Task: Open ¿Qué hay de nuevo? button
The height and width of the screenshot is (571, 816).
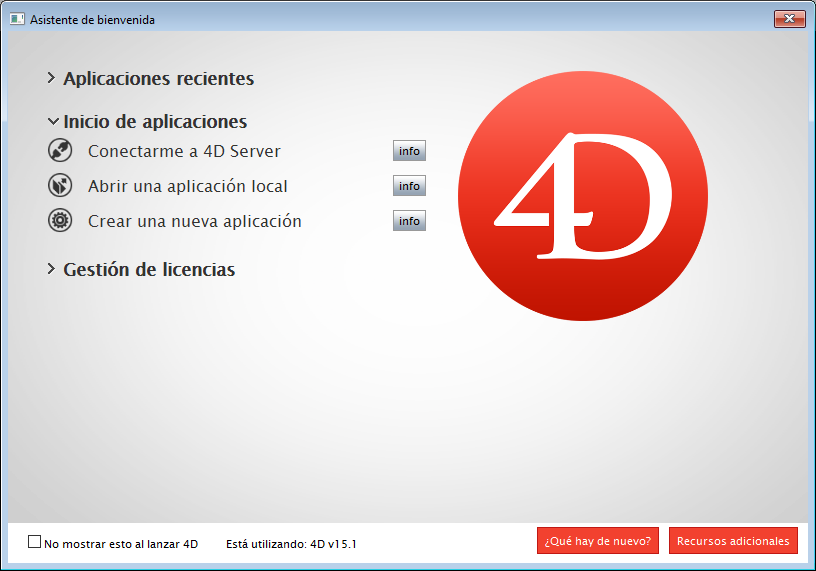Action: coord(597,541)
